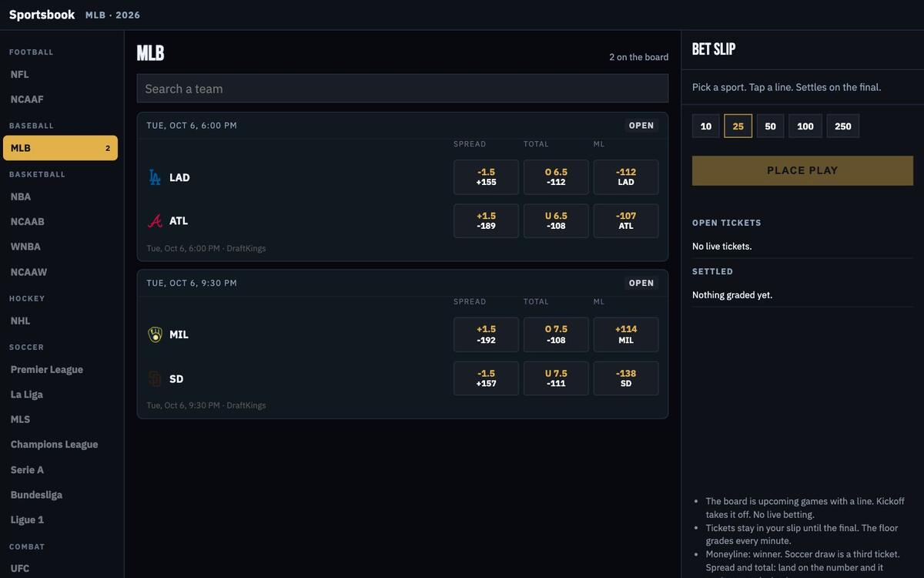Screen dimensions: 924x578
Task: Click the Sportsbook title
Action: 42,15
